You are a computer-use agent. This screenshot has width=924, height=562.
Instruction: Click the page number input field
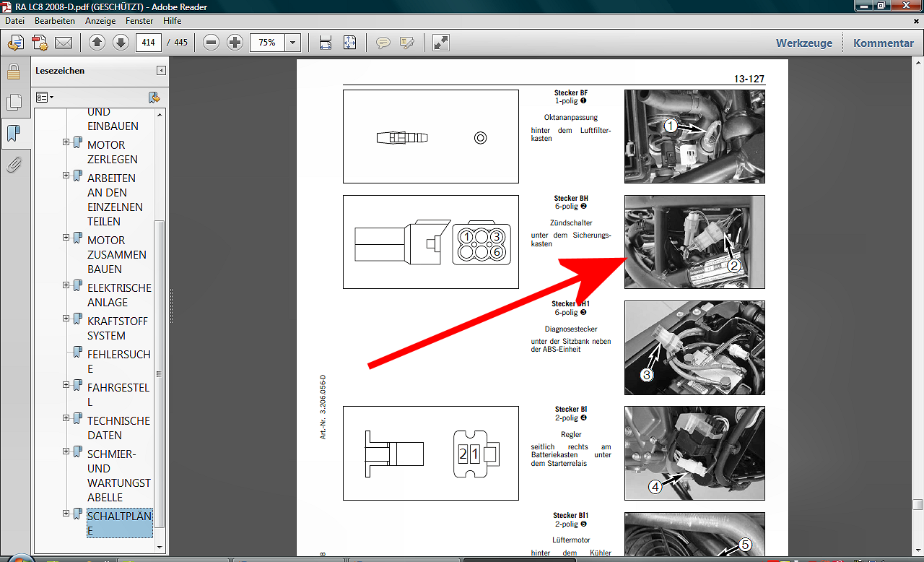149,43
